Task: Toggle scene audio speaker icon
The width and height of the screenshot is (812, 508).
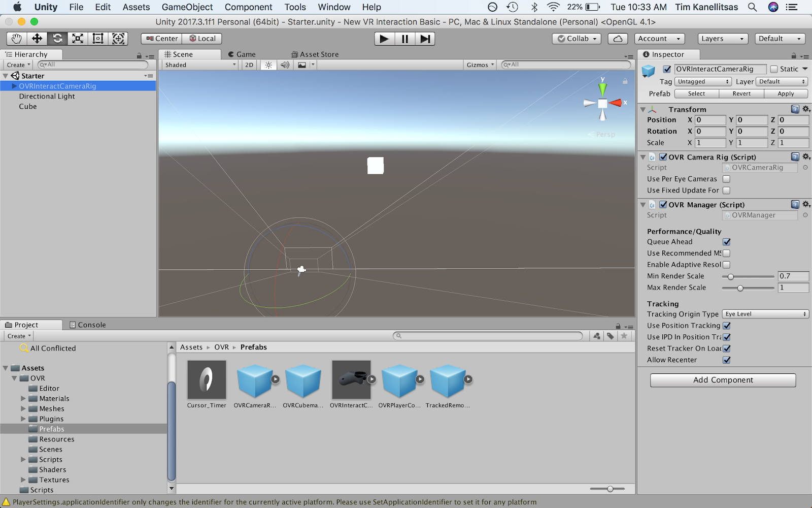Action: pyautogui.click(x=285, y=65)
